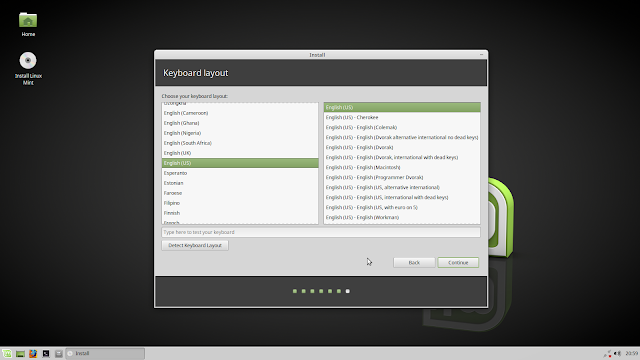Select English (South Africa) layout
Screen dimensions: 640x360
pyautogui.click(x=240, y=143)
